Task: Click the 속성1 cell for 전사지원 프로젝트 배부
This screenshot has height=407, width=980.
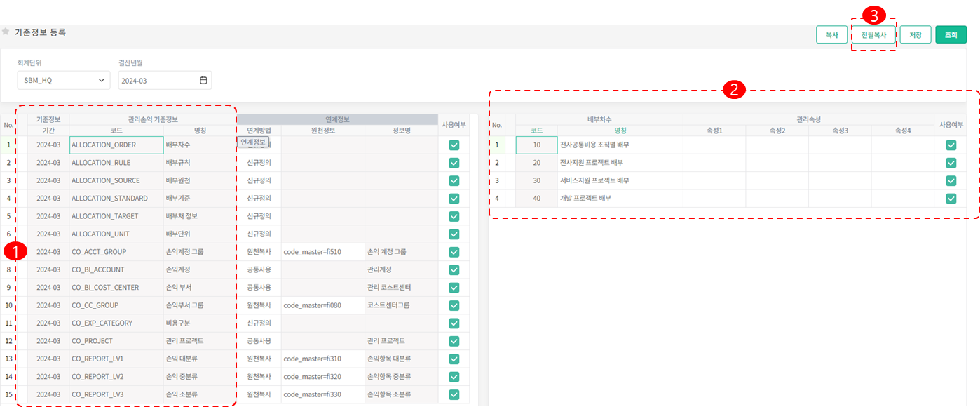Action: click(x=714, y=163)
